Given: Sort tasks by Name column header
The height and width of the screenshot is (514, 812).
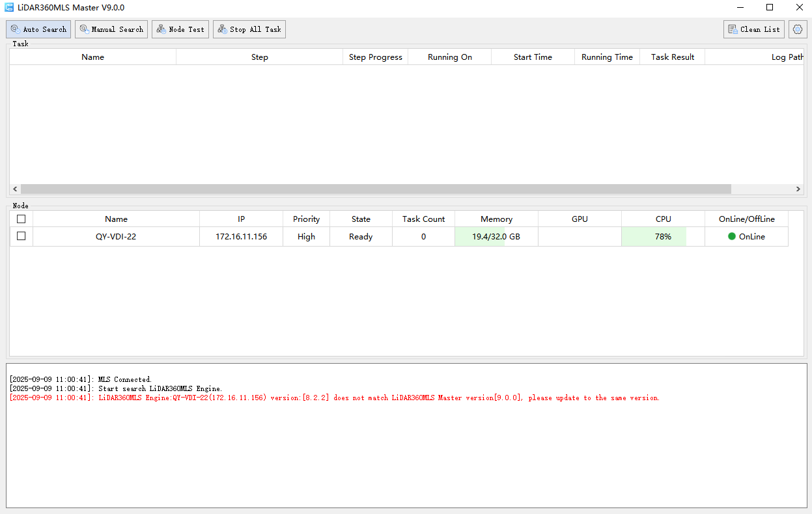Looking at the screenshot, I should pyautogui.click(x=92, y=57).
